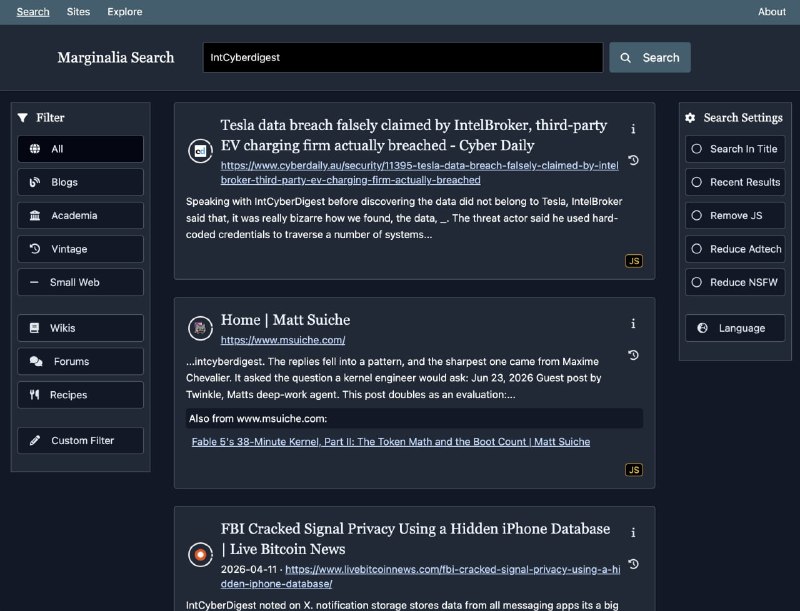Open the About page link

click(771, 12)
